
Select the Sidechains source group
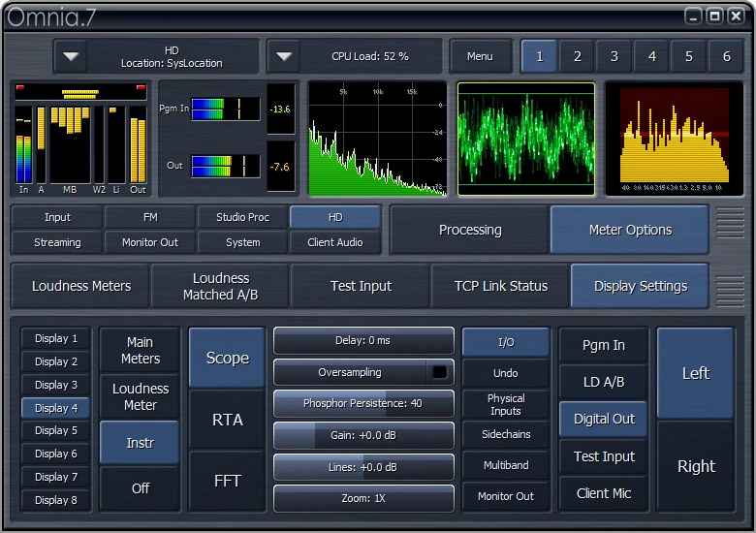coord(506,434)
